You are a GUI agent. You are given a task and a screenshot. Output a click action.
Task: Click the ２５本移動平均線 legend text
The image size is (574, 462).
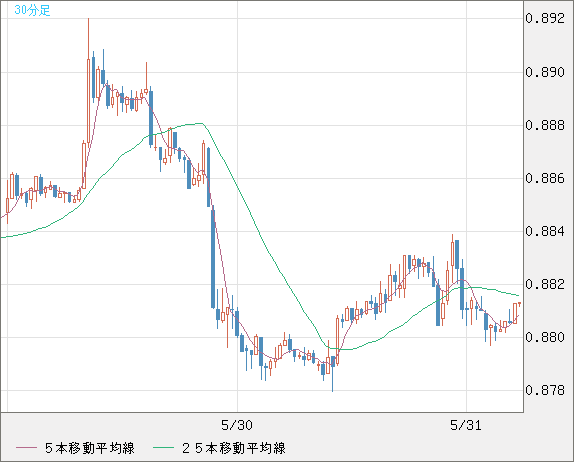tap(234, 448)
